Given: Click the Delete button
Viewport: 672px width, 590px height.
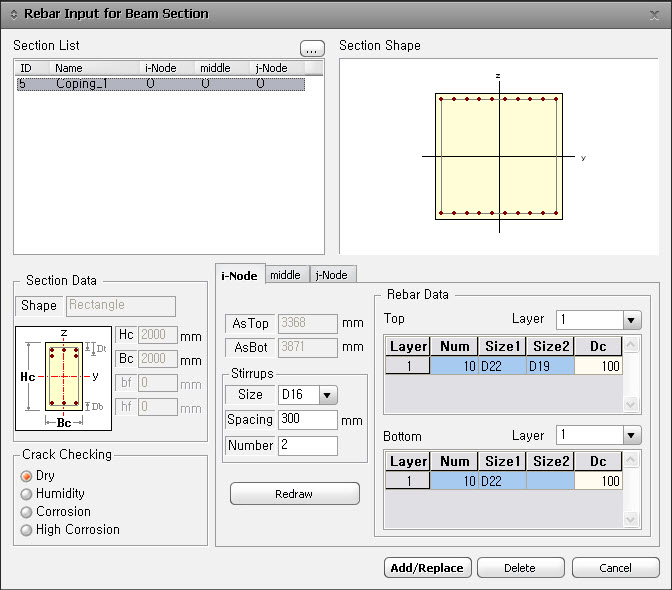Looking at the screenshot, I should click(x=520, y=568).
